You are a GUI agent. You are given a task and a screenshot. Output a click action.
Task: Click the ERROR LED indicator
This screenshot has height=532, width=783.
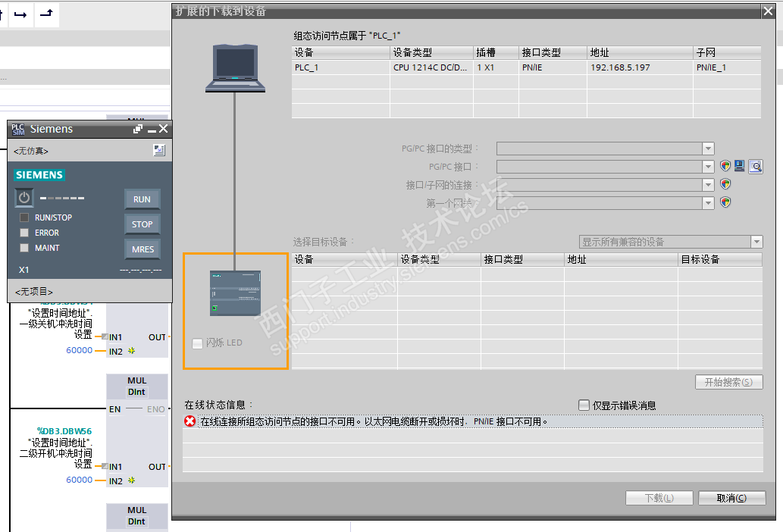click(x=24, y=233)
